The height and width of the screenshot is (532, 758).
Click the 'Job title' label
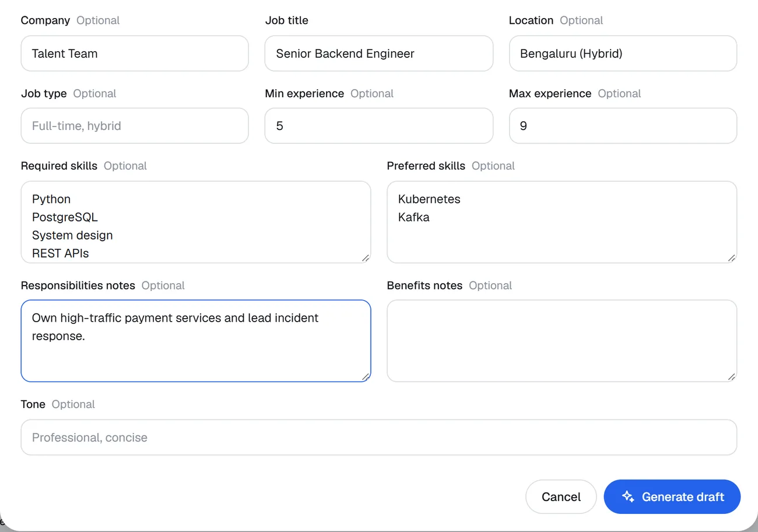point(287,20)
